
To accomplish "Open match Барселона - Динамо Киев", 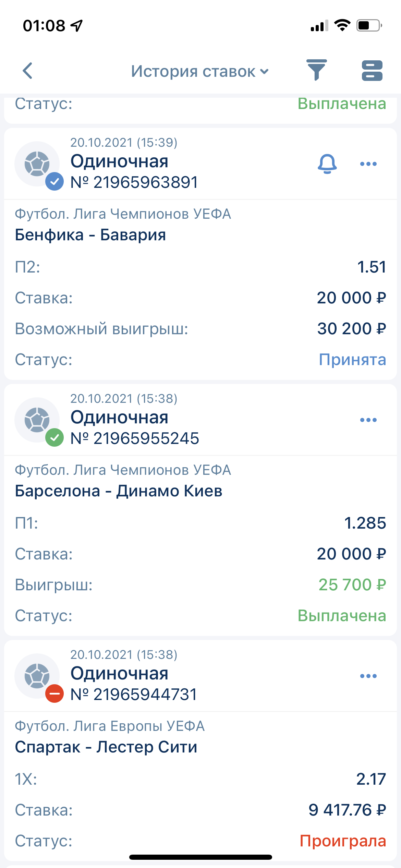I will point(119,491).
